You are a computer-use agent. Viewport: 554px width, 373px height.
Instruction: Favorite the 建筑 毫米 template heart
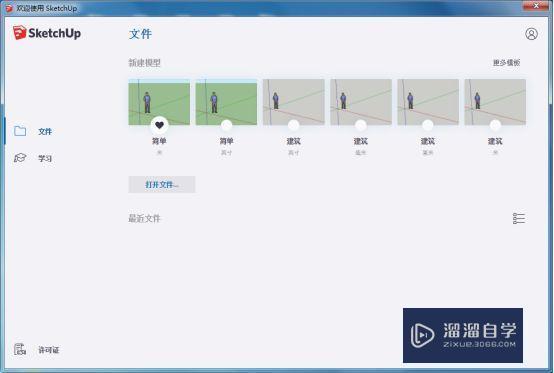[x=361, y=125]
